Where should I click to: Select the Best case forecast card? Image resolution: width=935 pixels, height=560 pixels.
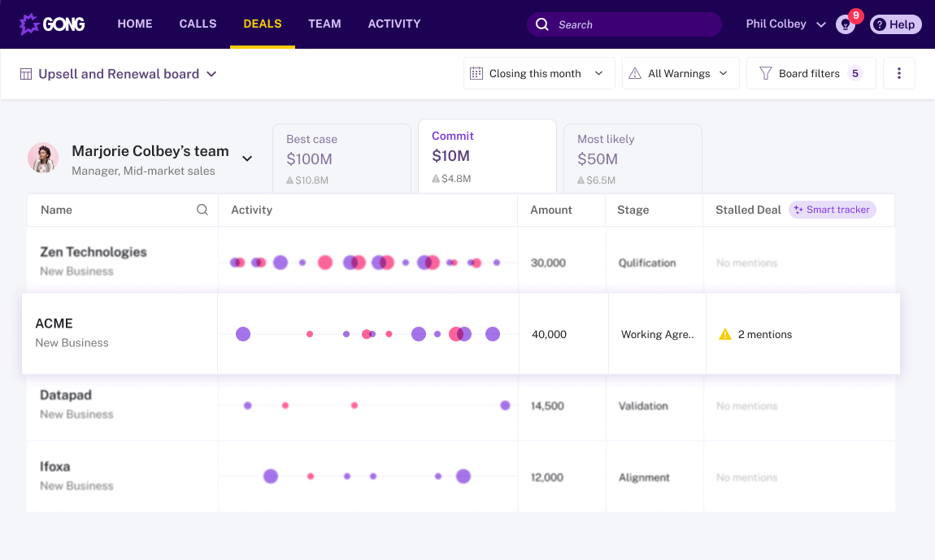[x=341, y=158]
